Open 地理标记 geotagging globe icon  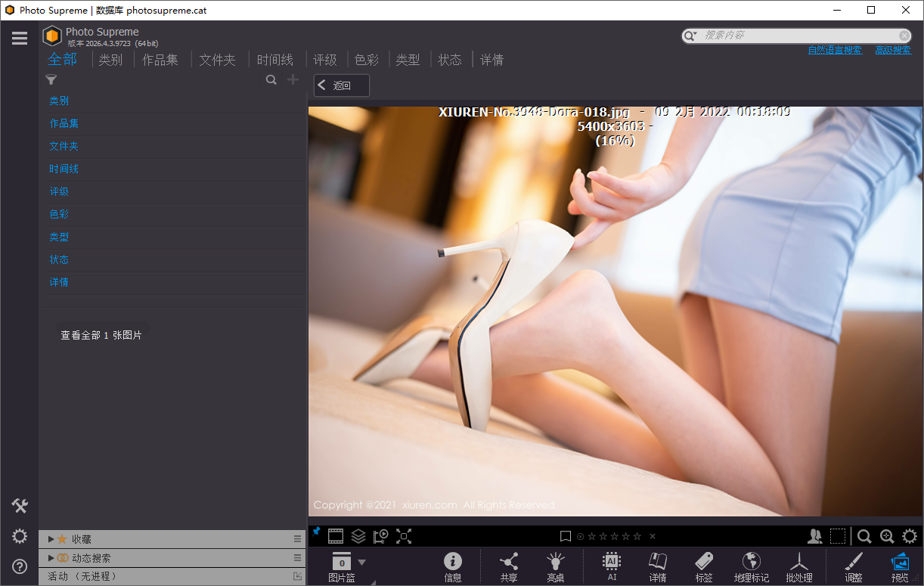click(x=751, y=567)
